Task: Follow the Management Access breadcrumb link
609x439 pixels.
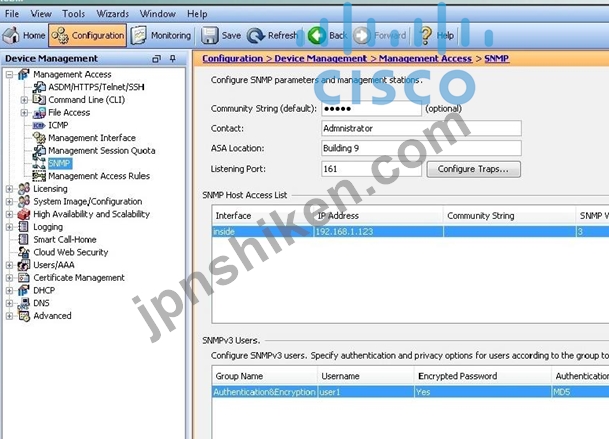Action: coord(425,59)
